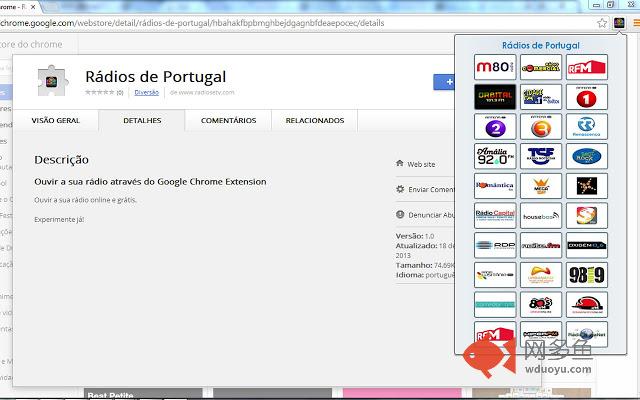Play the Antena 1 station
640x400 pixels.
[x=587, y=97]
